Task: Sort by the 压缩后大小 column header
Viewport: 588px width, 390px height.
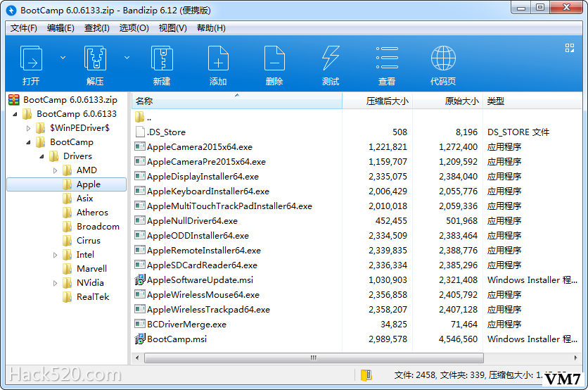Action: point(377,101)
